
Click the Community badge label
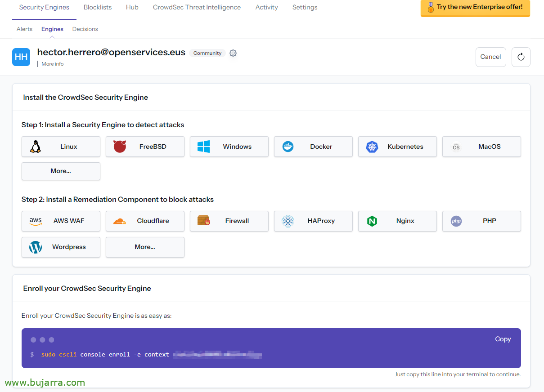tap(207, 53)
